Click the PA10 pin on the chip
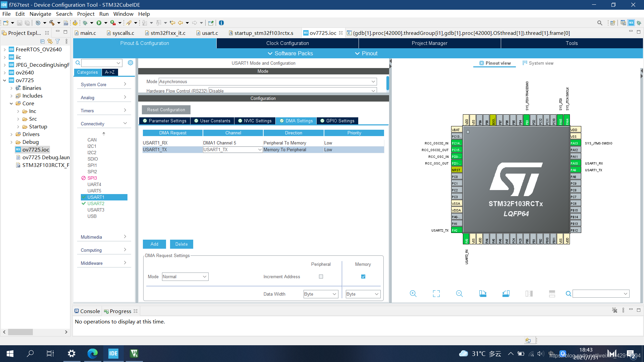This screenshot has width=644, height=362. (x=575, y=163)
